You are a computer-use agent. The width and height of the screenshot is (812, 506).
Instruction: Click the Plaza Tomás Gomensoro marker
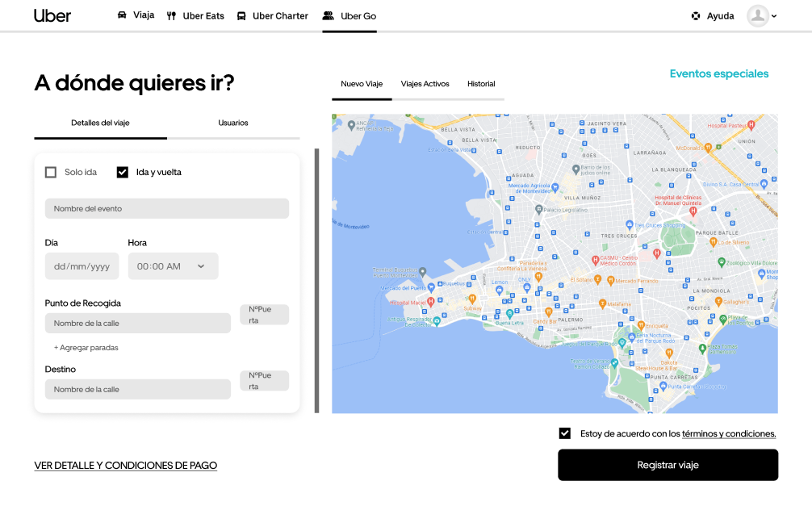pyautogui.click(x=702, y=348)
